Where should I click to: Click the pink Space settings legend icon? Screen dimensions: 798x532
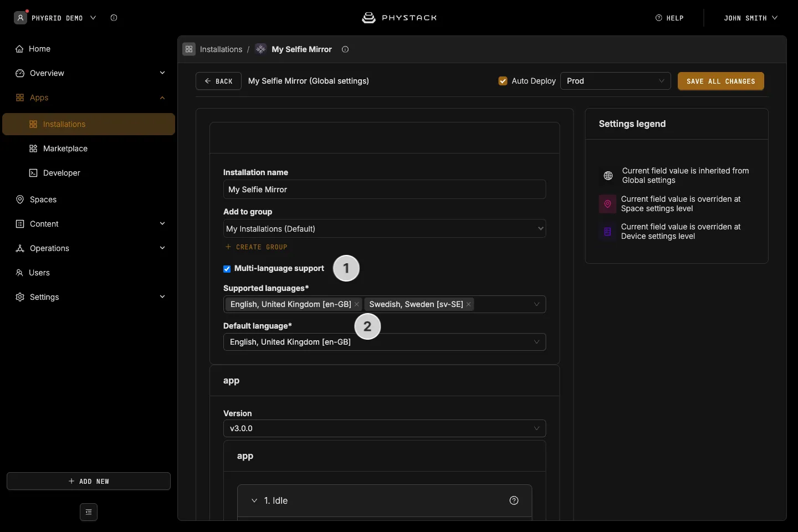click(x=607, y=204)
